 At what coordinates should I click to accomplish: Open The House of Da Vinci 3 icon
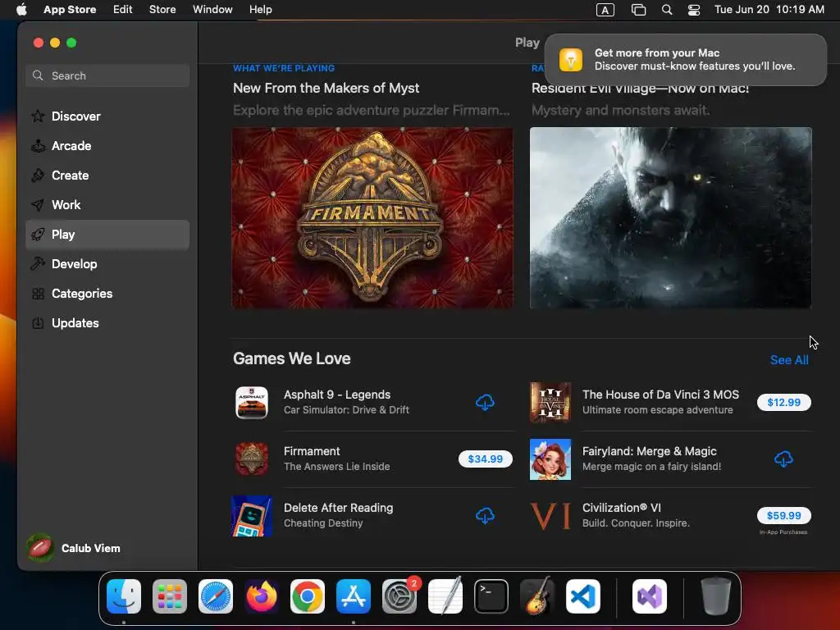tap(550, 402)
